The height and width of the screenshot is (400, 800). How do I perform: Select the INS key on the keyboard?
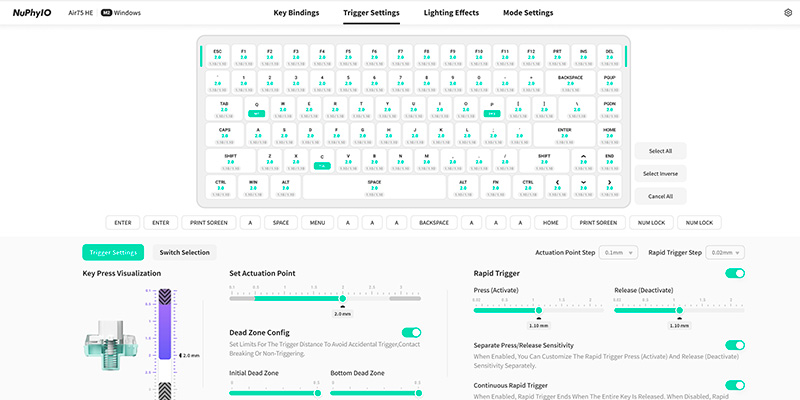tap(583, 56)
